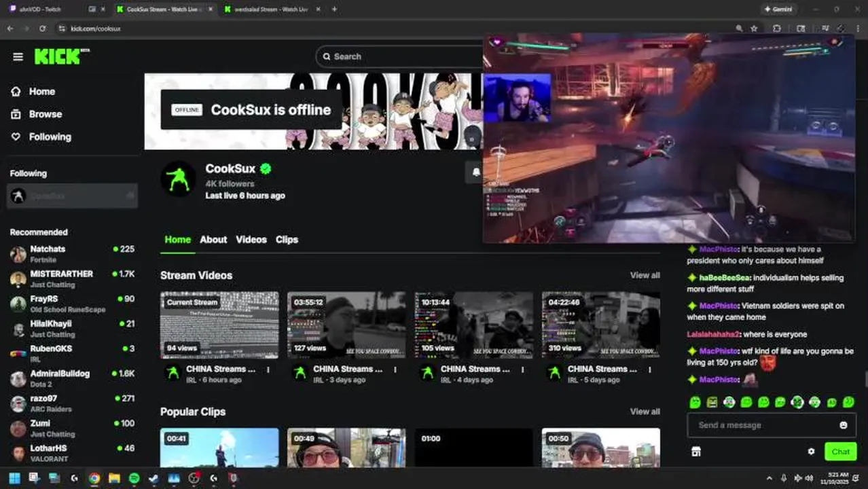Open the Gemini button in Chrome

coord(779,10)
